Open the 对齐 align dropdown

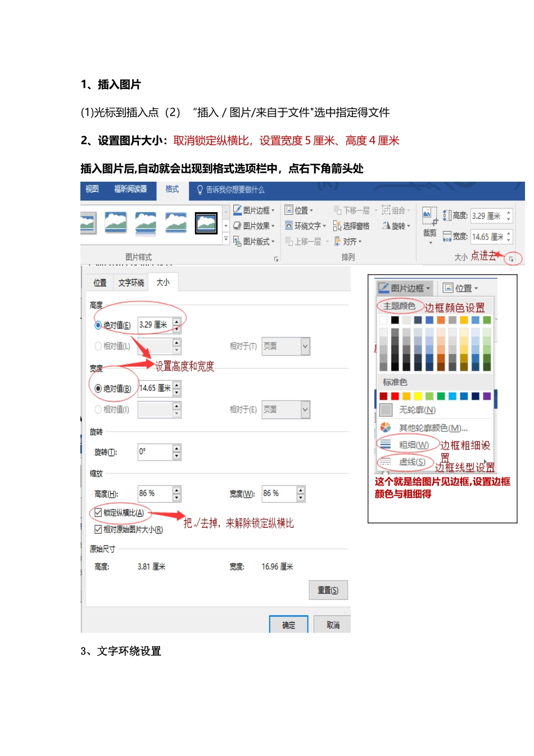pyautogui.click(x=349, y=242)
